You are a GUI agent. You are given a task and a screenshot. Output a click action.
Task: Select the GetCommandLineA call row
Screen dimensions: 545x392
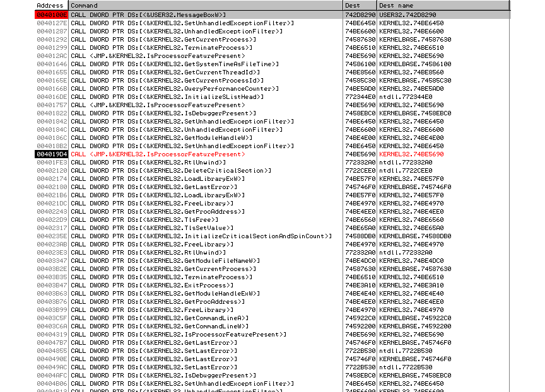(x=272, y=318)
